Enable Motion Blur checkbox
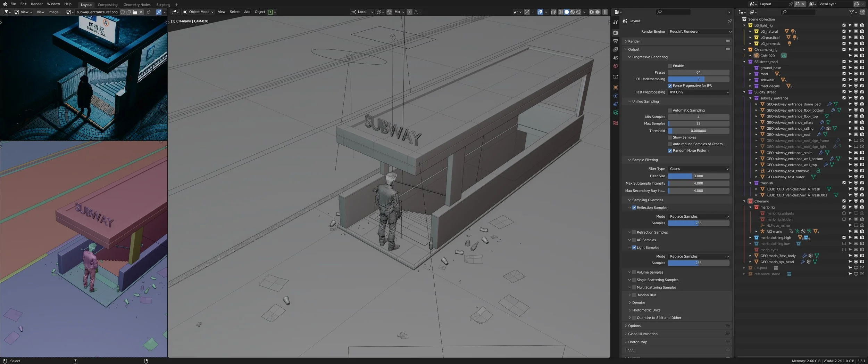 634,295
